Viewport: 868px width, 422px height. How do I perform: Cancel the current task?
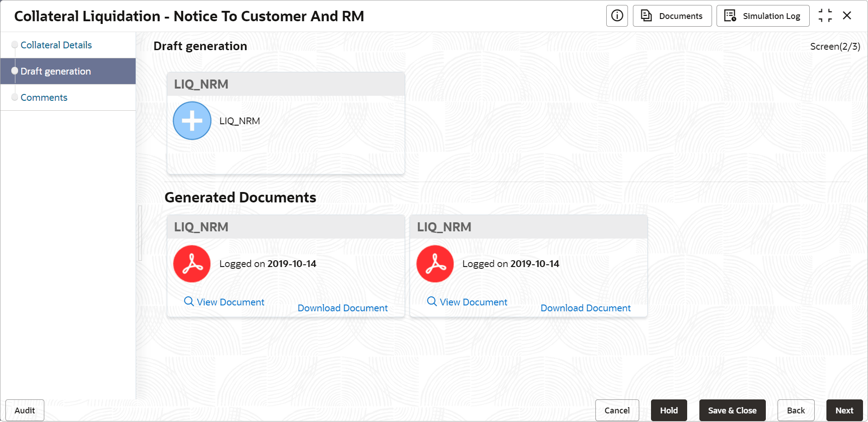[617, 410]
